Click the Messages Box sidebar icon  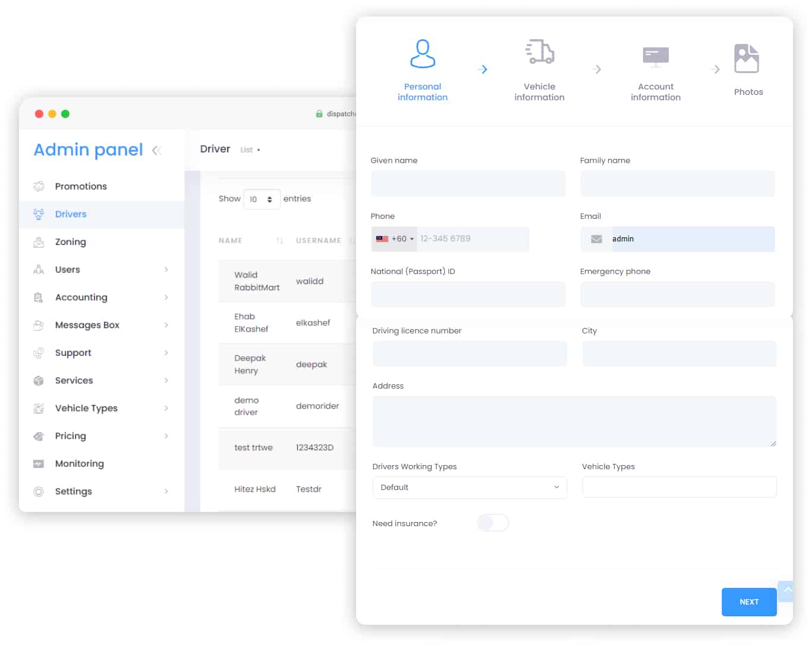tap(38, 325)
